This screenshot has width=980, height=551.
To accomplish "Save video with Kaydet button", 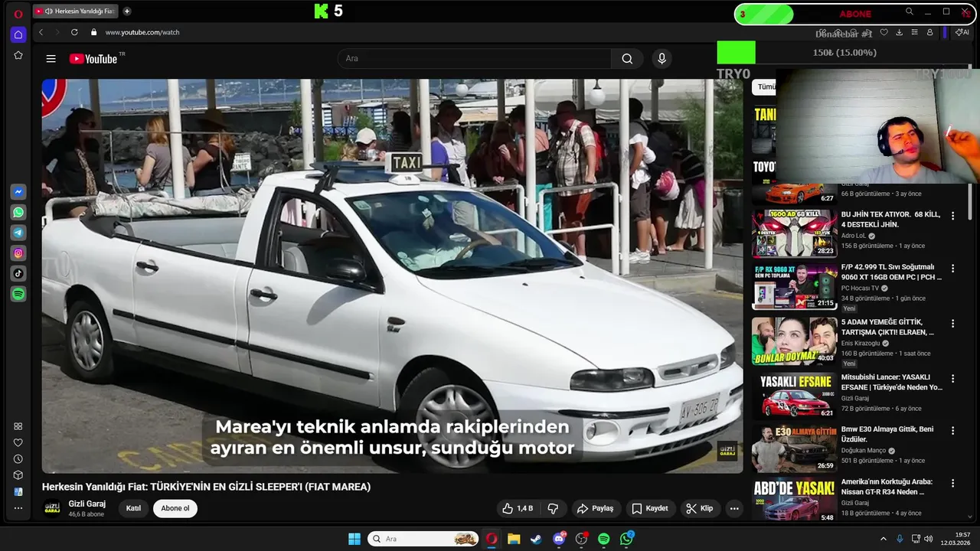I will click(649, 508).
